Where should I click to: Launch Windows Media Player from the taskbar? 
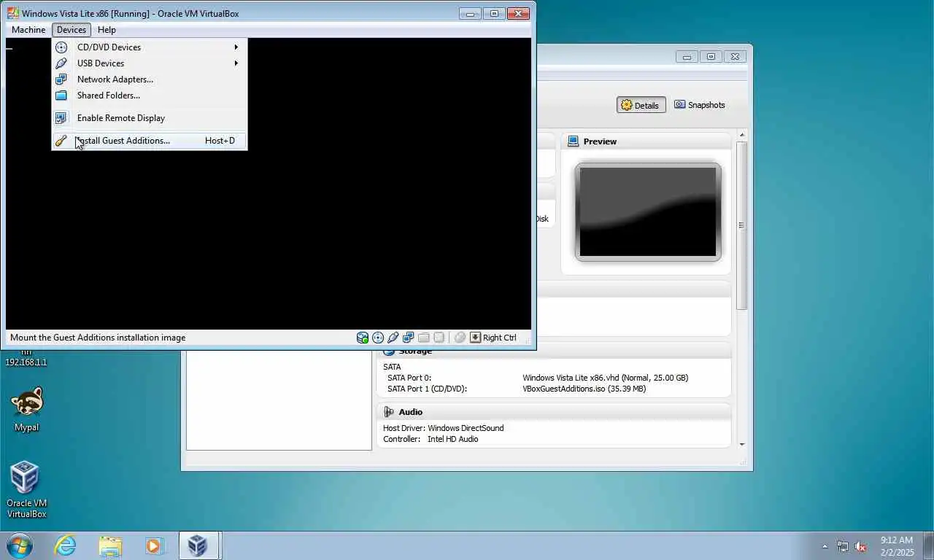[154, 545]
